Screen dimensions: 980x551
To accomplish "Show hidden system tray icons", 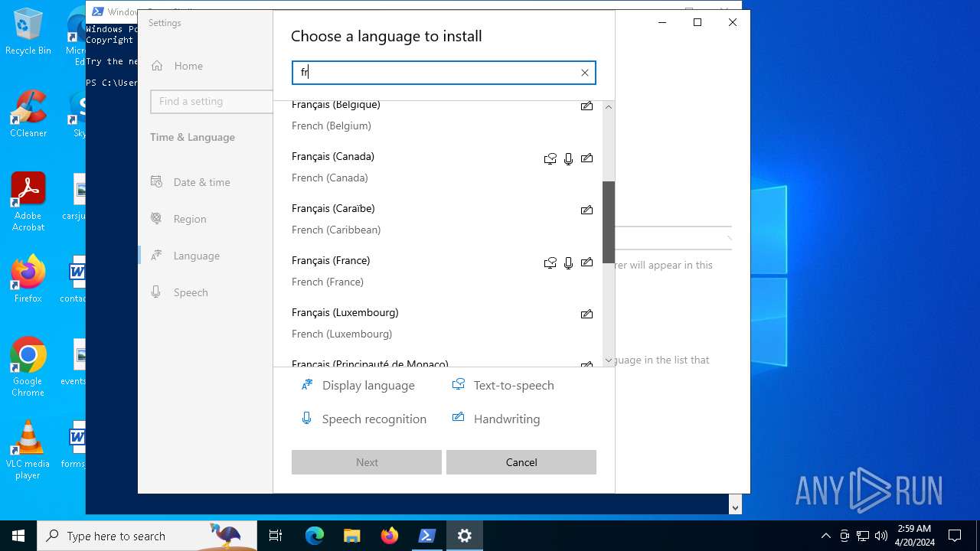I will tap(825, 536).
